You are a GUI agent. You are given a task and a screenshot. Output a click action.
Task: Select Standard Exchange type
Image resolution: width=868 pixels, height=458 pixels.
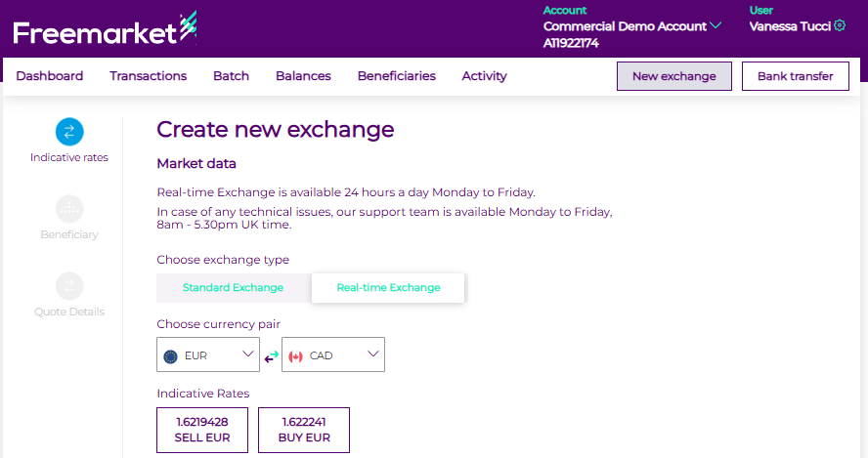pyautogui.click(x=233, y=288)
